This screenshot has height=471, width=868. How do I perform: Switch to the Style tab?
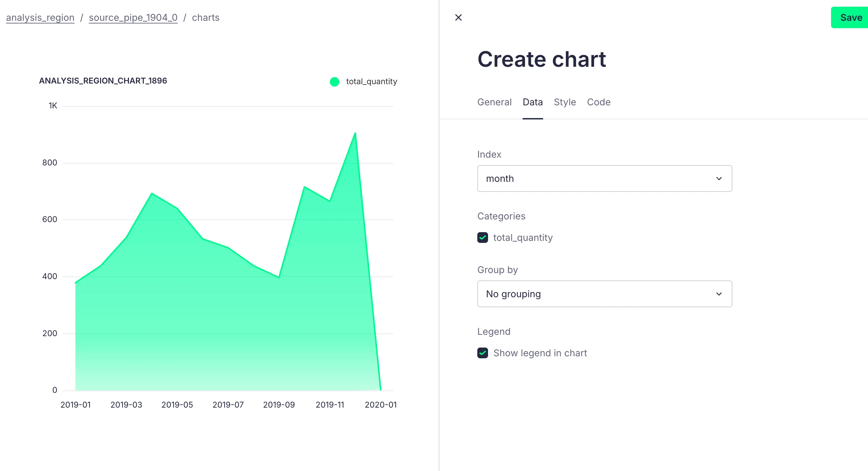[x=565, y=102]
